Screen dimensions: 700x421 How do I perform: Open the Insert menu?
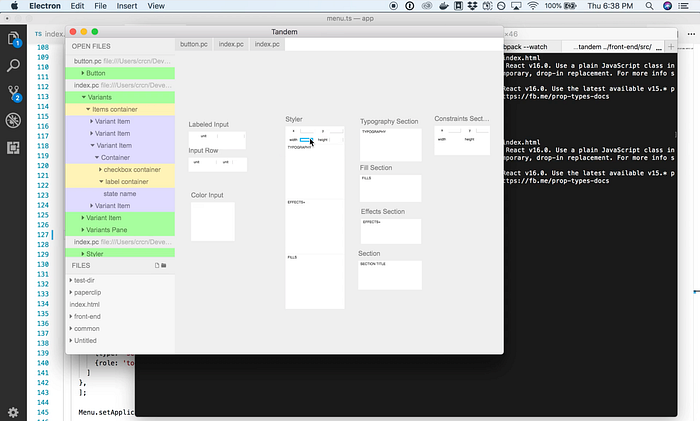click(127, 6)
